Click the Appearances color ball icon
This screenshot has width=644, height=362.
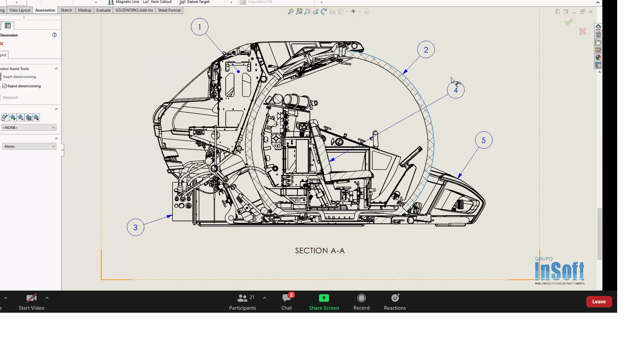click(598, 58)
